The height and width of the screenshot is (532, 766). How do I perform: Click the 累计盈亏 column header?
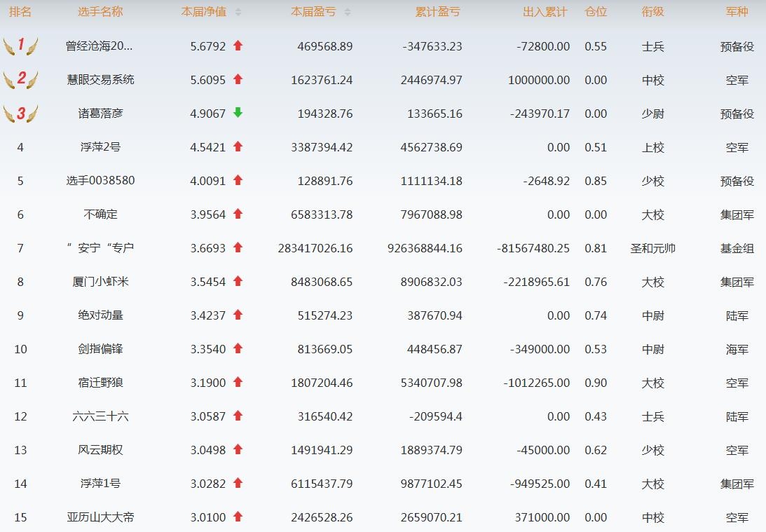(x=437, y=12)
